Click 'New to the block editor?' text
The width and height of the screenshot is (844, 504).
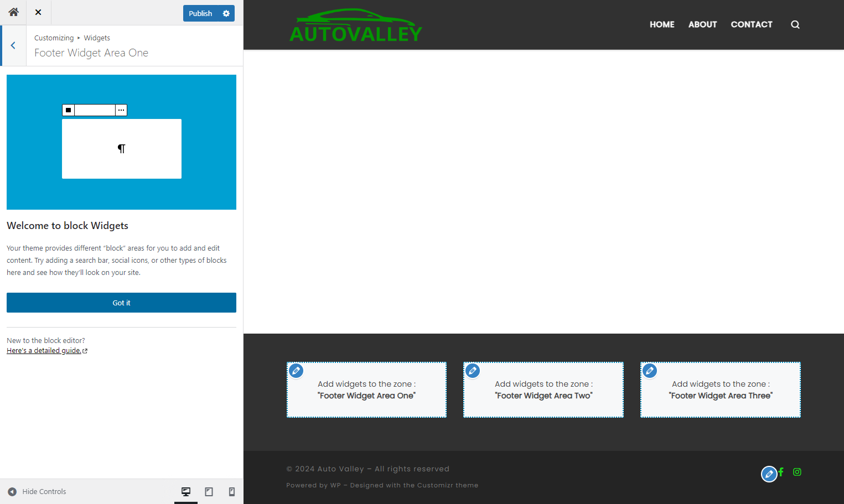pos(46,340)
